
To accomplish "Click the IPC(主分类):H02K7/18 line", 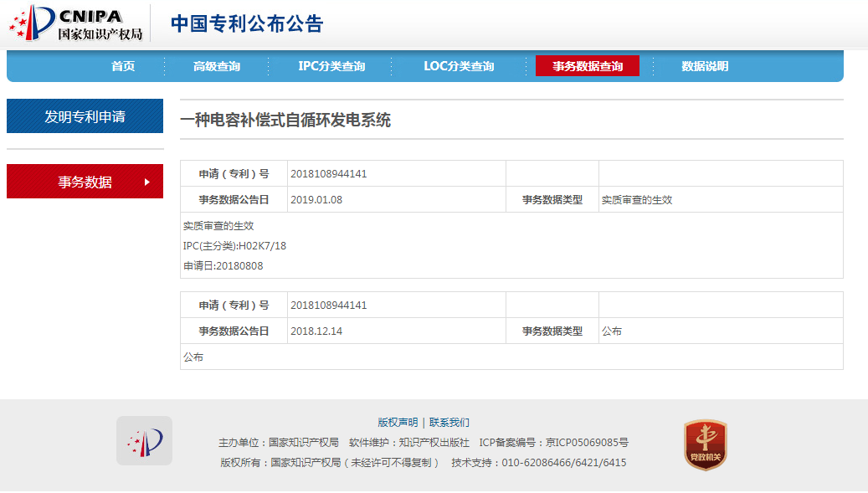I will click(234, 246).
